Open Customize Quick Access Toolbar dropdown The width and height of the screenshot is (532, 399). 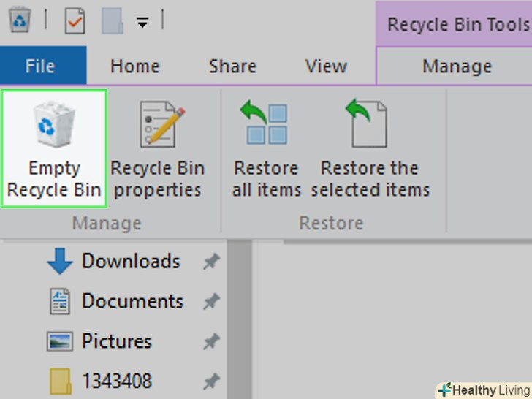[142, 23]
